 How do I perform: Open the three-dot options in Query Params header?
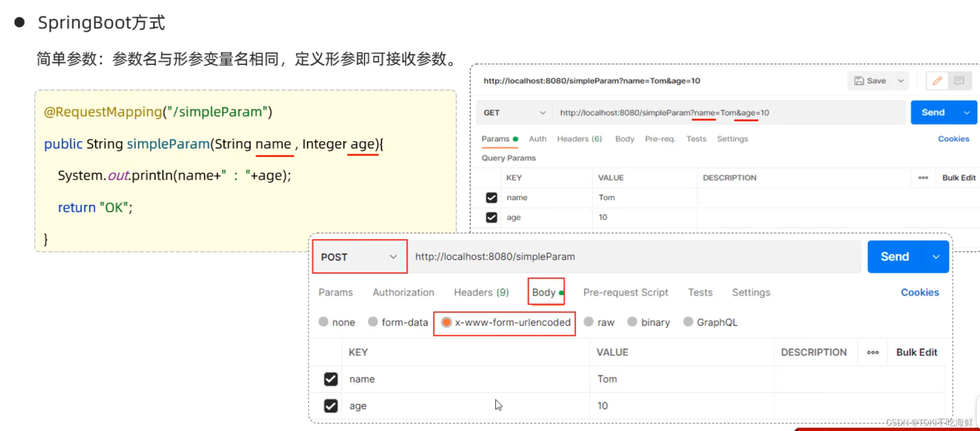click(923, 178)
